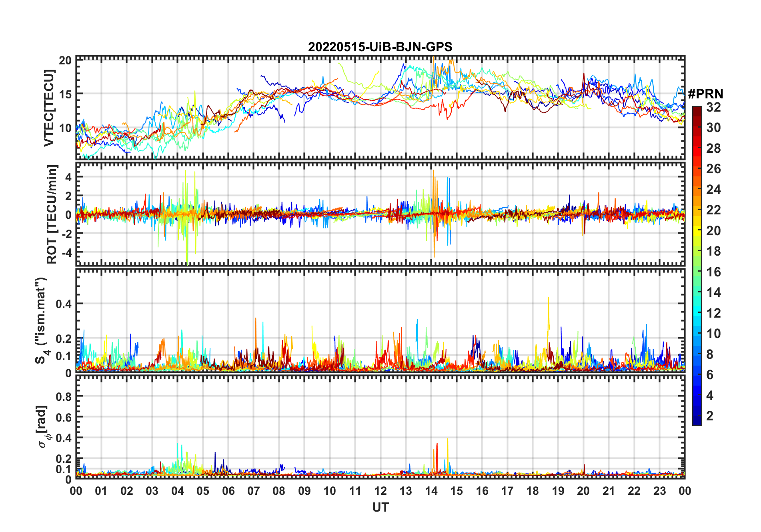Image resolution: width=761 pixels, height=532 pixels.
Task: Click x-axis hour tick 11
Action: click(355, 491)
